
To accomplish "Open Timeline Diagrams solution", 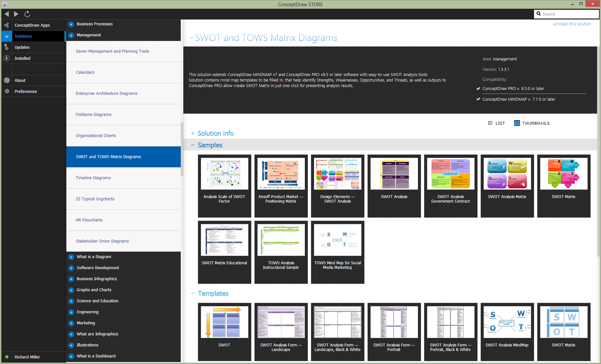I will (123, 178).
